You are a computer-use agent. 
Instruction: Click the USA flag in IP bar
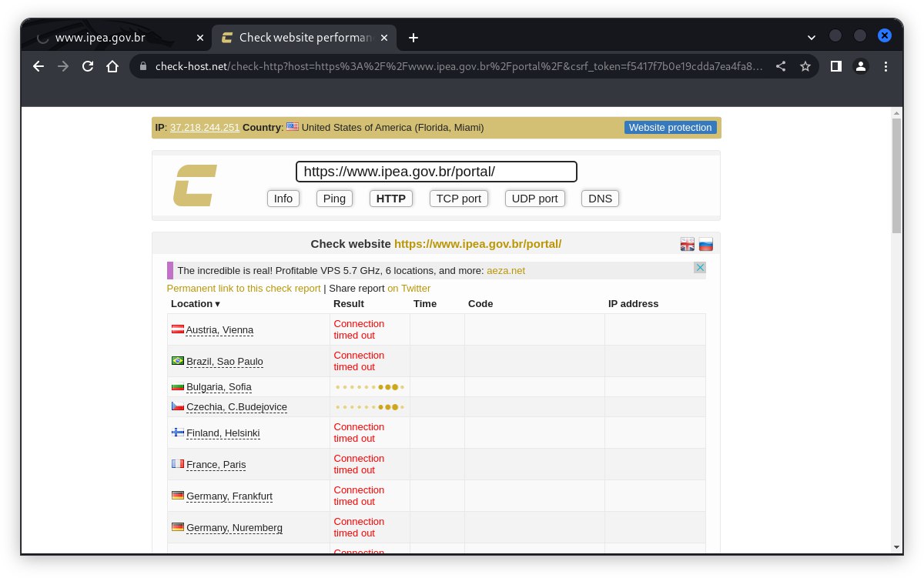293,127
